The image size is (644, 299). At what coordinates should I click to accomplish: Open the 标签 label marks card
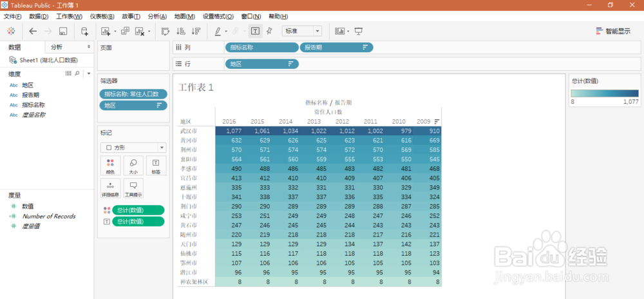point(156,166)
